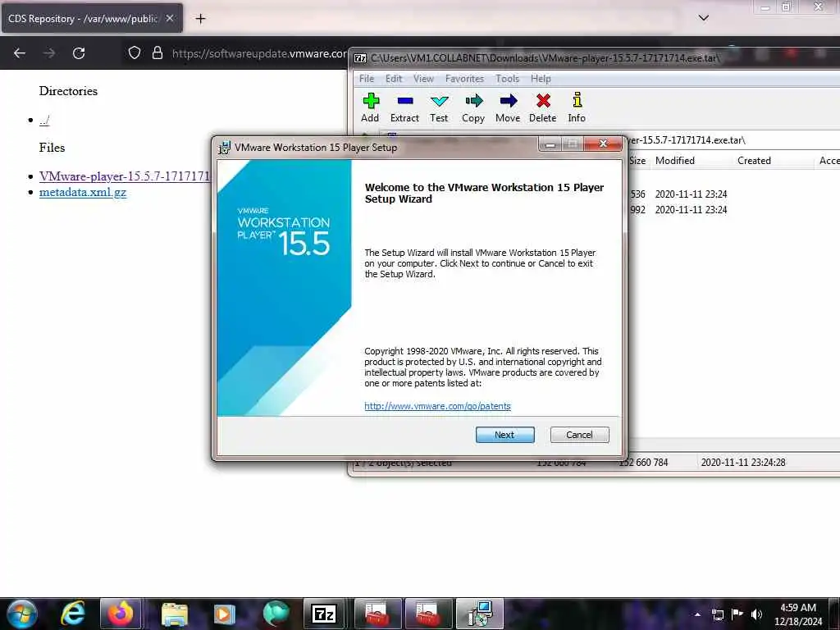This screenshot has width=840, height=630.
Task: Switch to 7-Zip in taskbar
Action: point(324,614)
